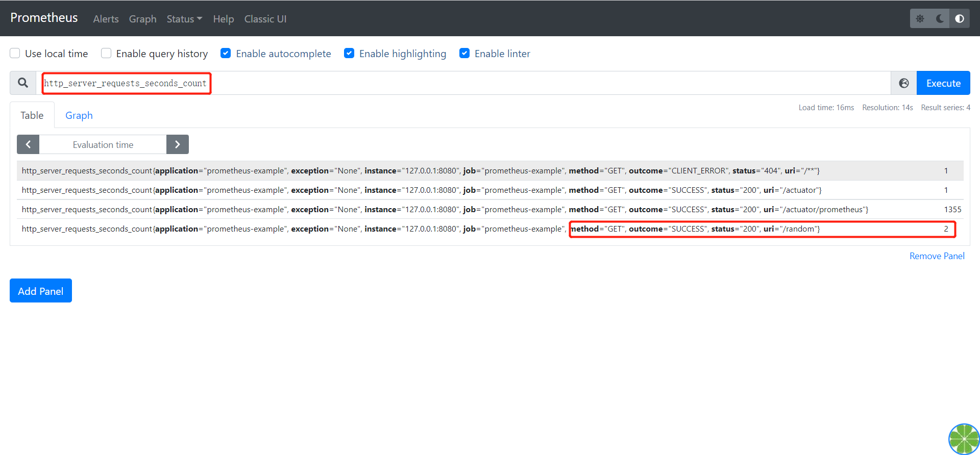Select the row with uri="/actuator/prometheus"
The height and width of the screenshot is (455, 980).
pyautogui.click(x=490, y=210)
